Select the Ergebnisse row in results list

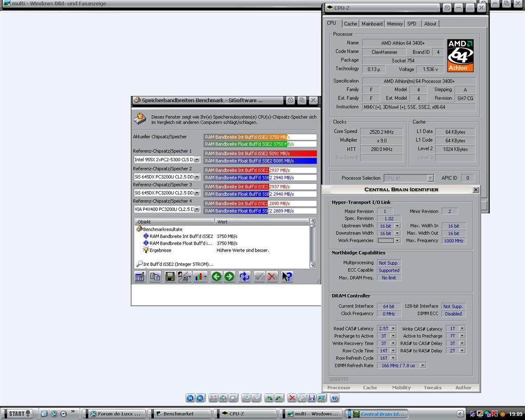pyautogui.click(x=157, y=250)
